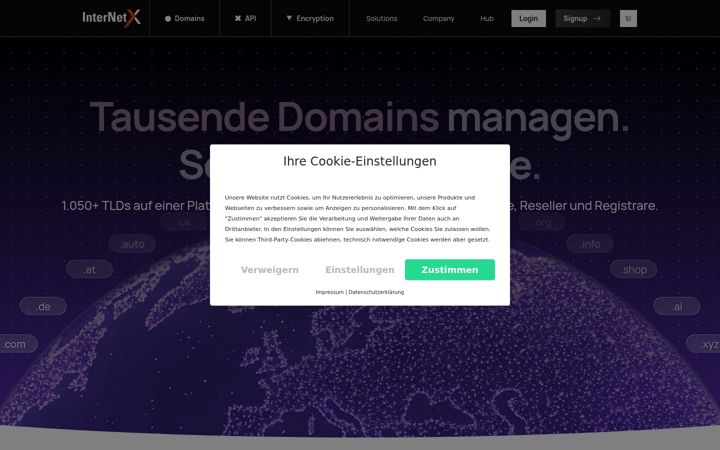Click the Signup button

582,18
